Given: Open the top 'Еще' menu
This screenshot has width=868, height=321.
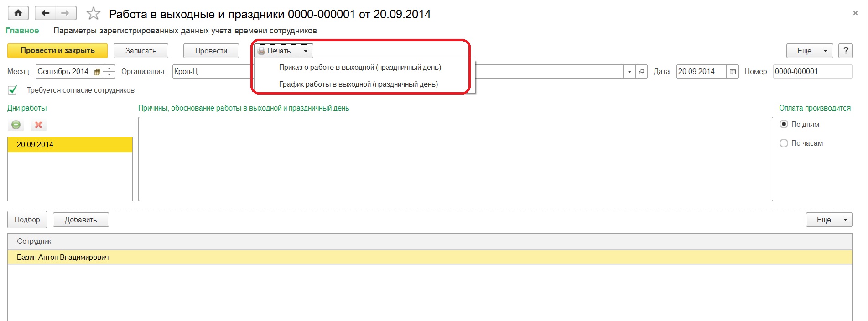Looking at the screenshot, I should [810, 51].
